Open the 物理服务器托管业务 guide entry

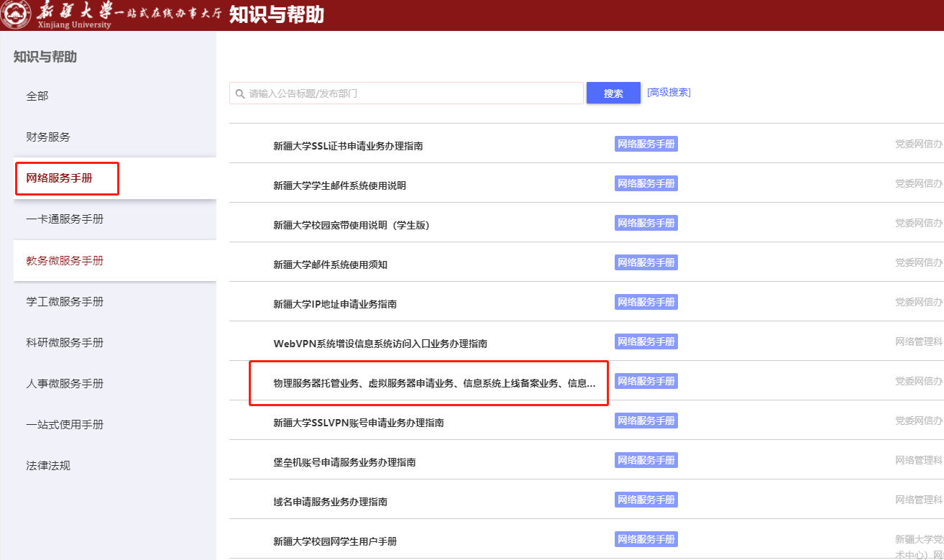(434, 383)
